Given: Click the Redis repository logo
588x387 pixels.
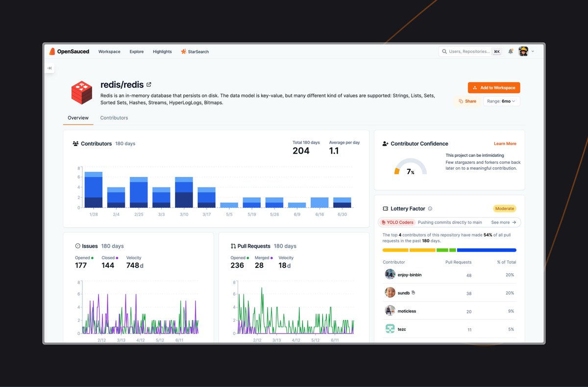Looking at the screenshot, I should [82, 93].
